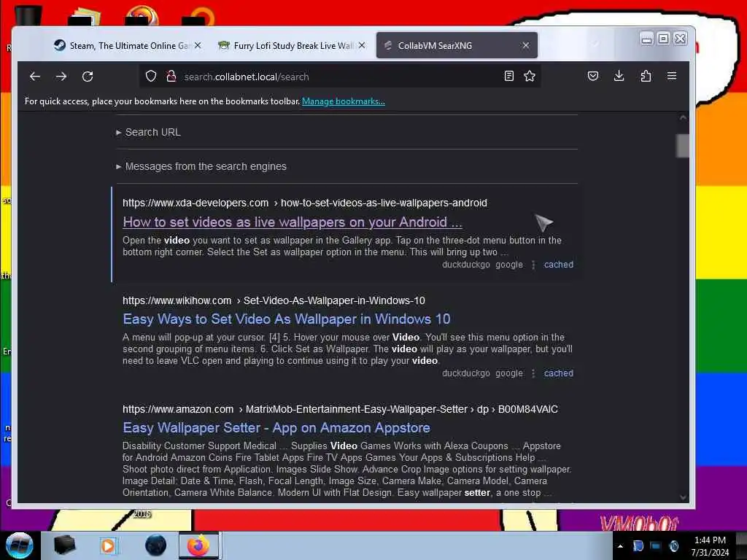Open the Manage bookmarks link
This screenshot has height=560, width=747.
click(x=344, y=101)
